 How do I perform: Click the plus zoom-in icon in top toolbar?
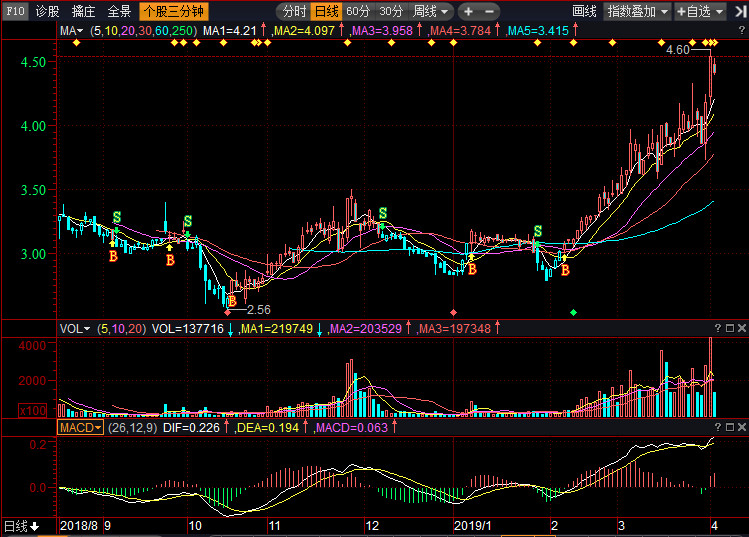(x=468, y=11)
